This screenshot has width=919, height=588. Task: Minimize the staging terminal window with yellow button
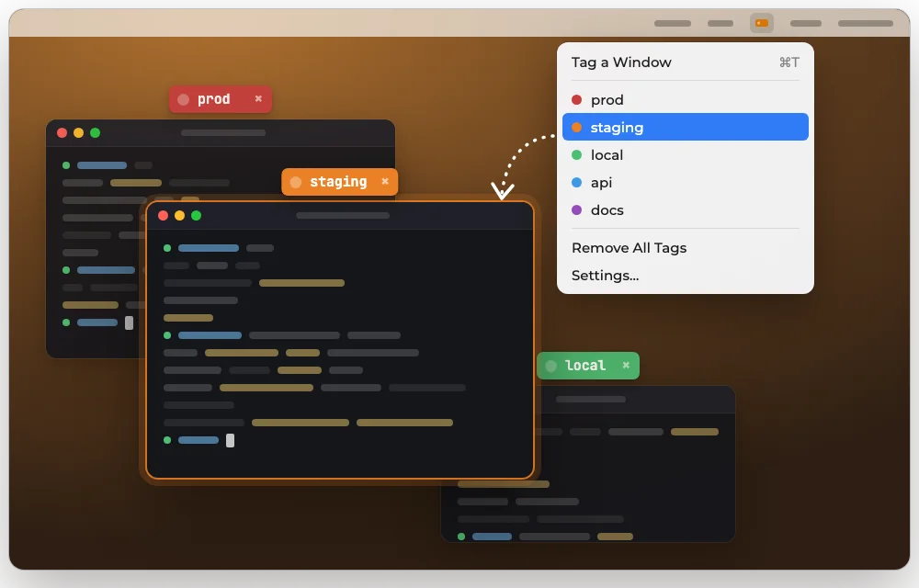179,216
